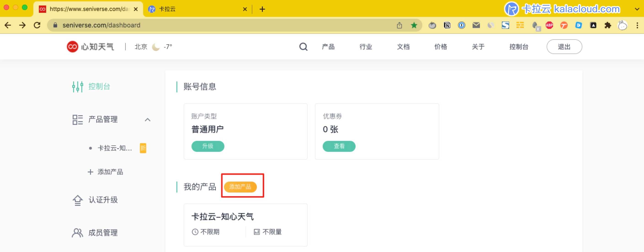The width and height of the screenshot is (644, 252).
Task: Reload the page with refresh icon
Action: click(x=37, y=25)
